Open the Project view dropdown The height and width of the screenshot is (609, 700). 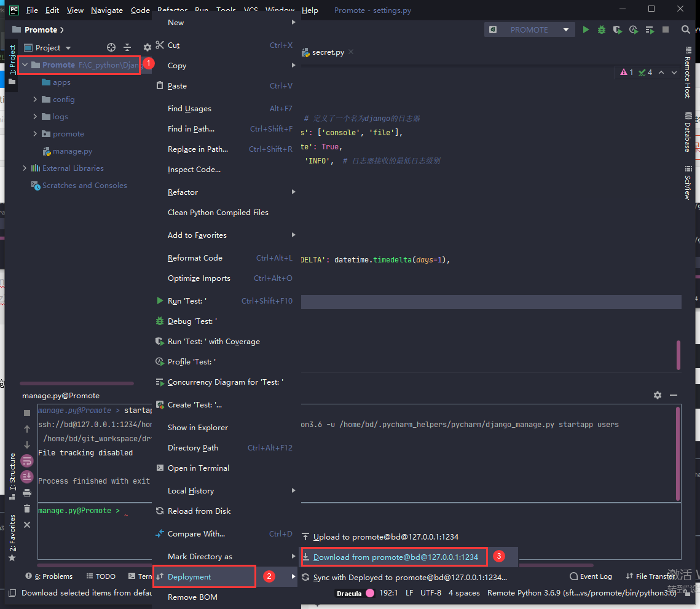(x=48, y=47)
